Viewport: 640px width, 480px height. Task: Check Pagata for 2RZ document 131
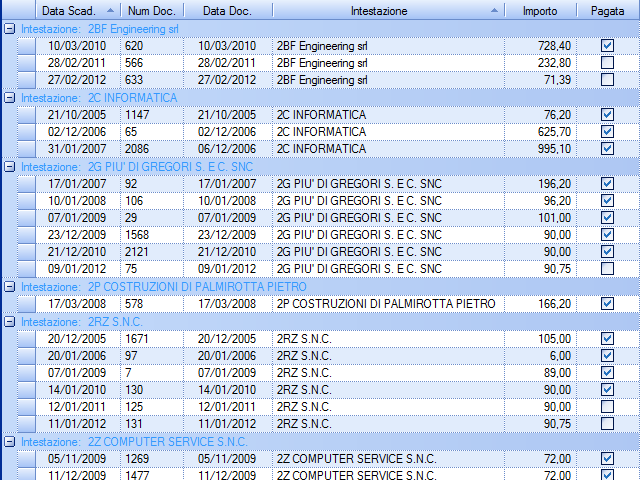607,424
